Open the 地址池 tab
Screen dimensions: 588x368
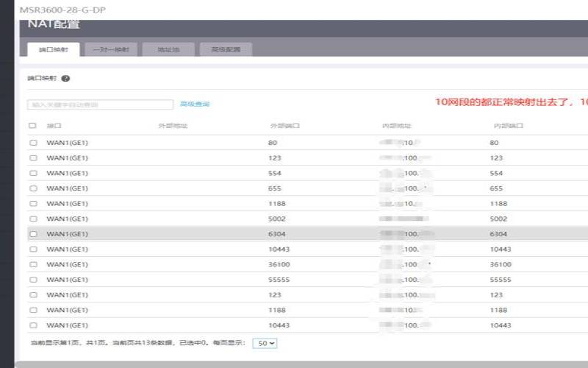tap(168, 49)
